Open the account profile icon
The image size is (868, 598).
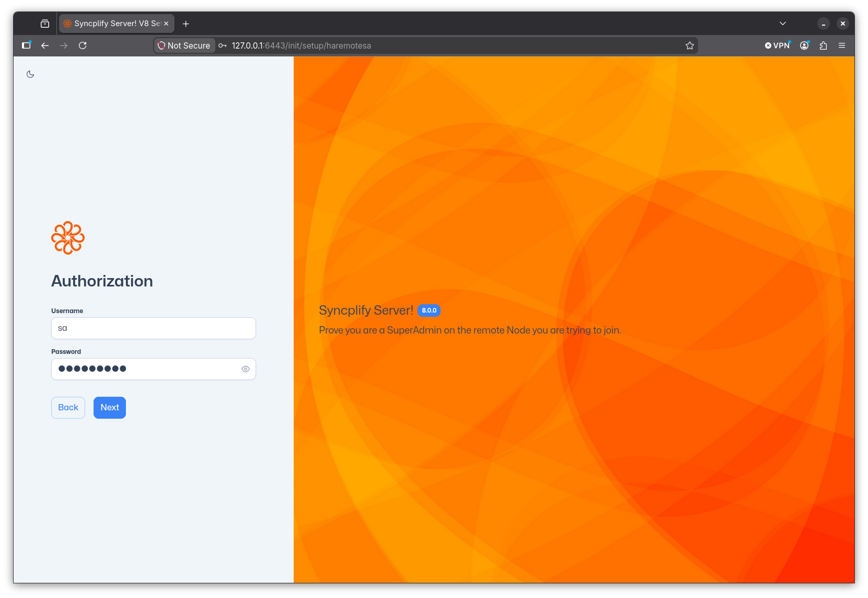[805, 45]
